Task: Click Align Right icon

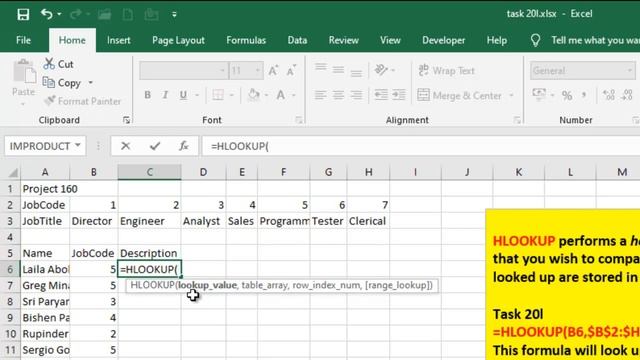Action: 356,95
